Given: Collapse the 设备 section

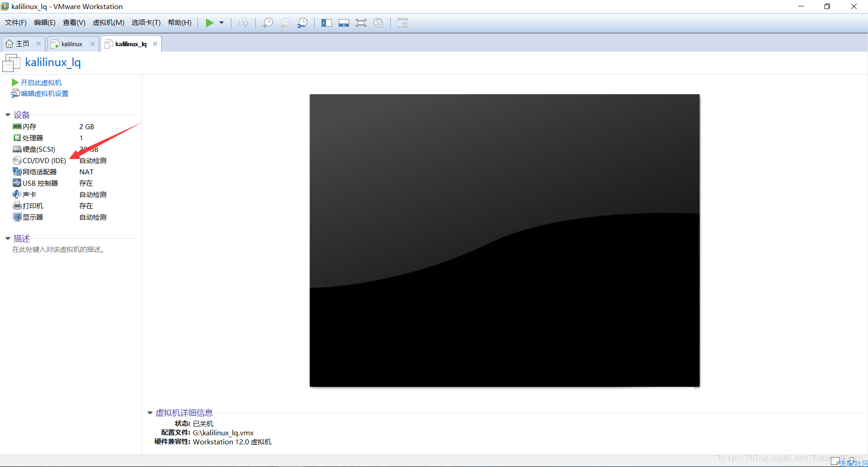Looking at the screenshot, I should [x=8, y=115].
